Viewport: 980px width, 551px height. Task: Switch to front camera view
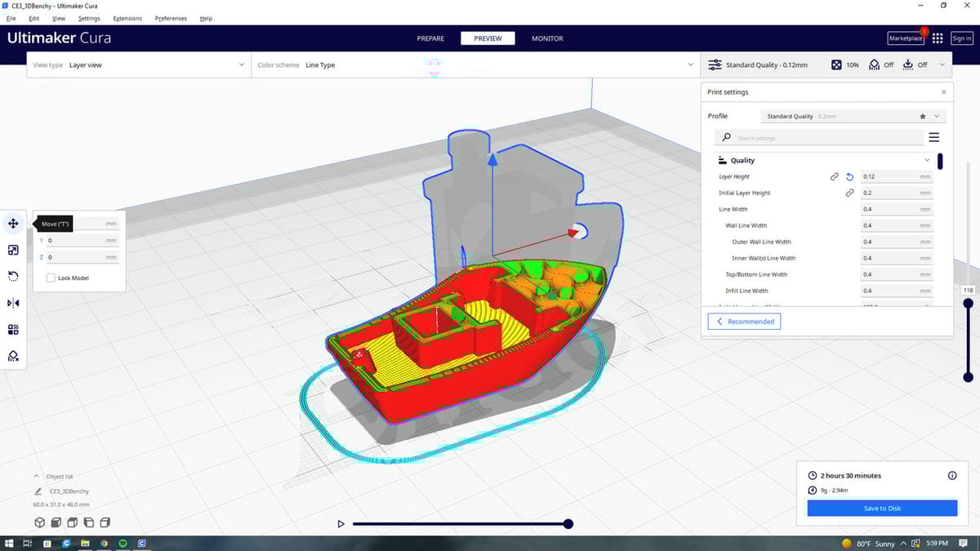tap(56, 522)
